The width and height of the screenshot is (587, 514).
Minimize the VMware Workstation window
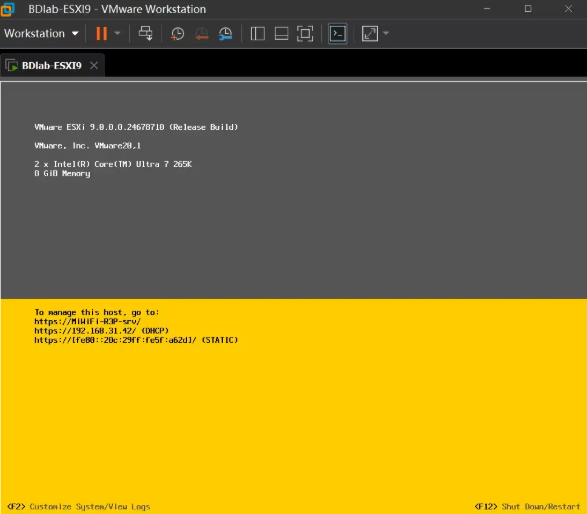[487, 9]
